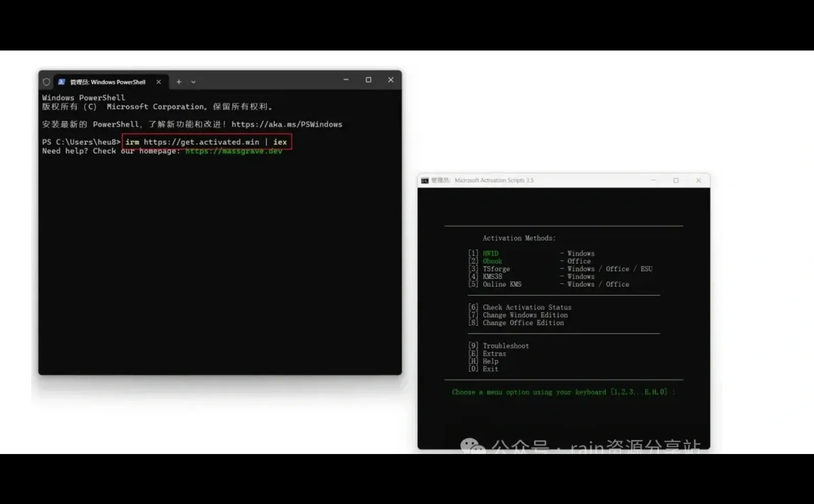Screen dimensions: 814x504
Task: Minimize the Windows PowerShell window
Action: click(346, 80)
